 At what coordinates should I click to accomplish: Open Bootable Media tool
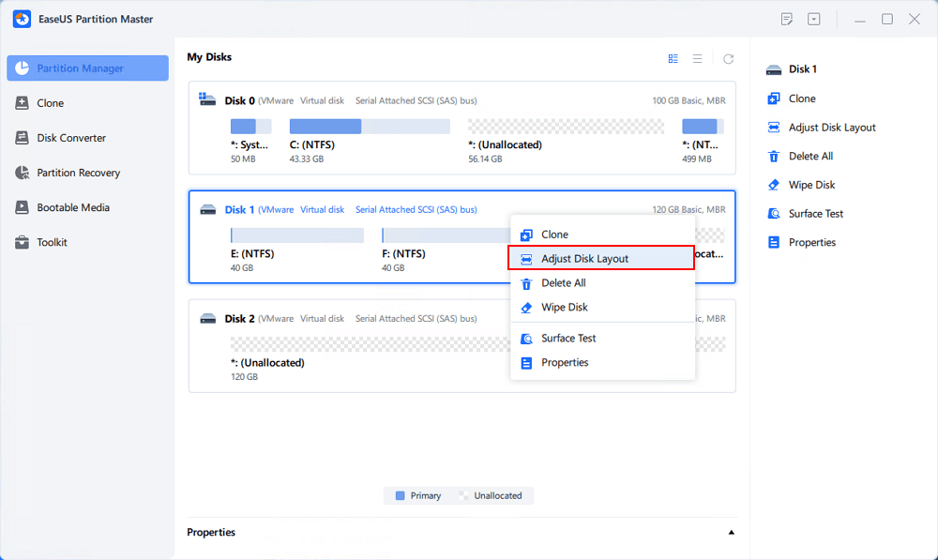pos(72,207)
